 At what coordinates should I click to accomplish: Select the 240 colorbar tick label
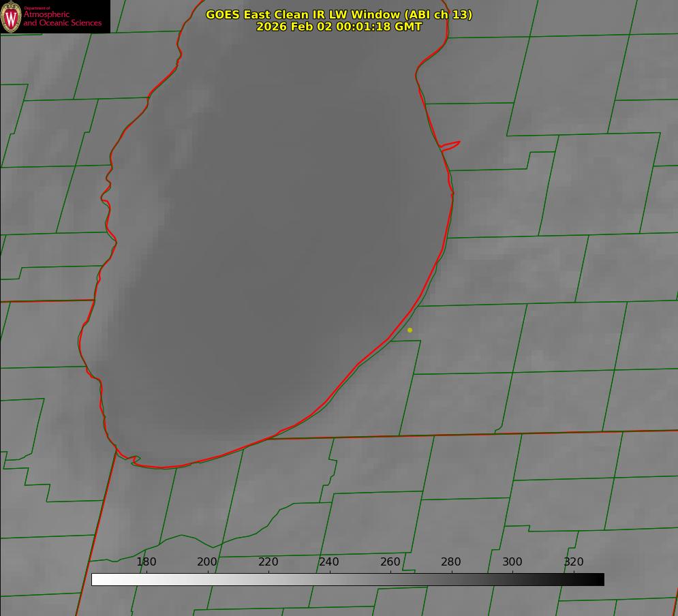329,561
